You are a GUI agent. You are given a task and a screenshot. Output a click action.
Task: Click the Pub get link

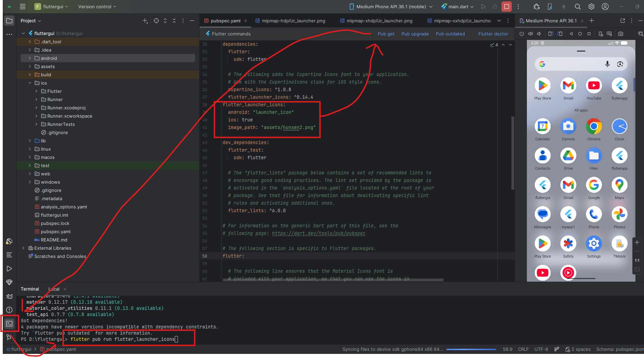386,34
